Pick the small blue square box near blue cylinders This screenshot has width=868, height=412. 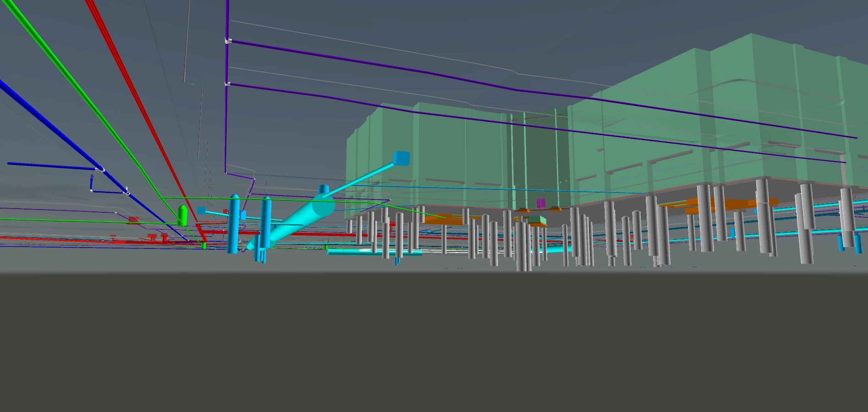(202, 210)
